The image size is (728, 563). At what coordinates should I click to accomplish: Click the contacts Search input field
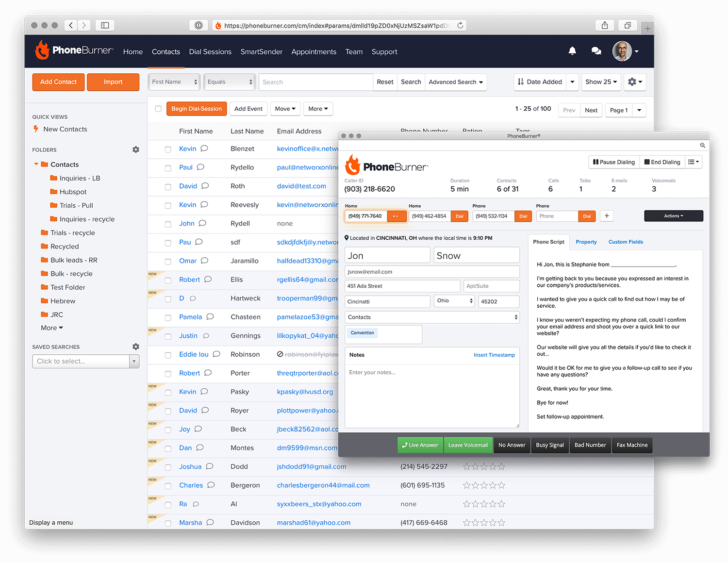click(x=316, y=82)
